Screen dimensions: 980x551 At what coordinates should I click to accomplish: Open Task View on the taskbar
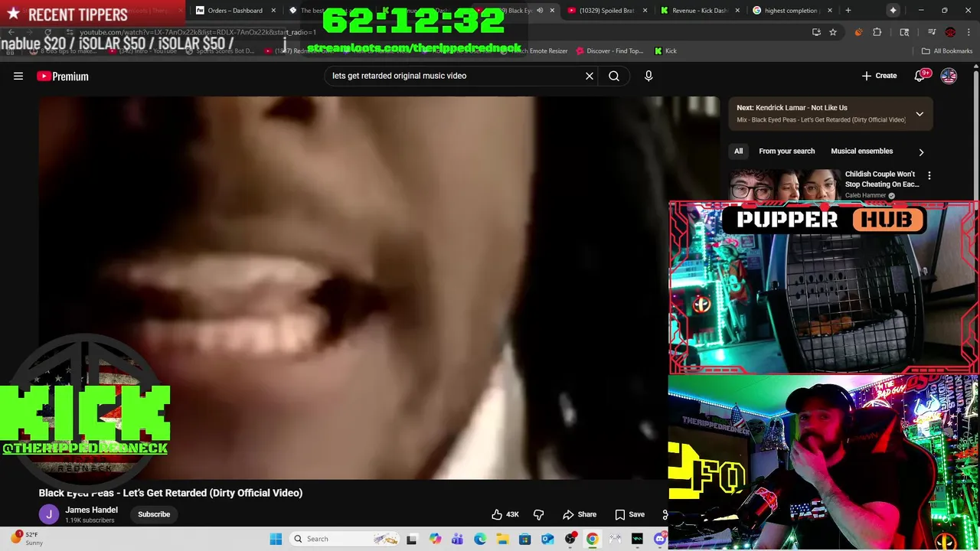411,539
